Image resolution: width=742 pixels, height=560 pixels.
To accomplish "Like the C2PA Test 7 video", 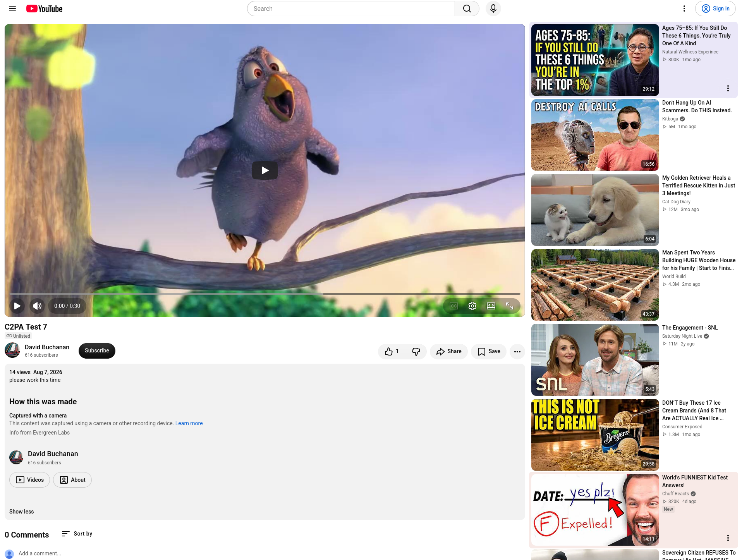I will point(392,351).
